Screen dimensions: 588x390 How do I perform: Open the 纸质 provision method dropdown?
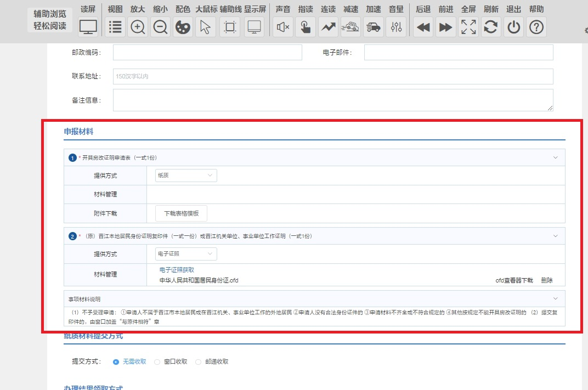click(186, 176)
